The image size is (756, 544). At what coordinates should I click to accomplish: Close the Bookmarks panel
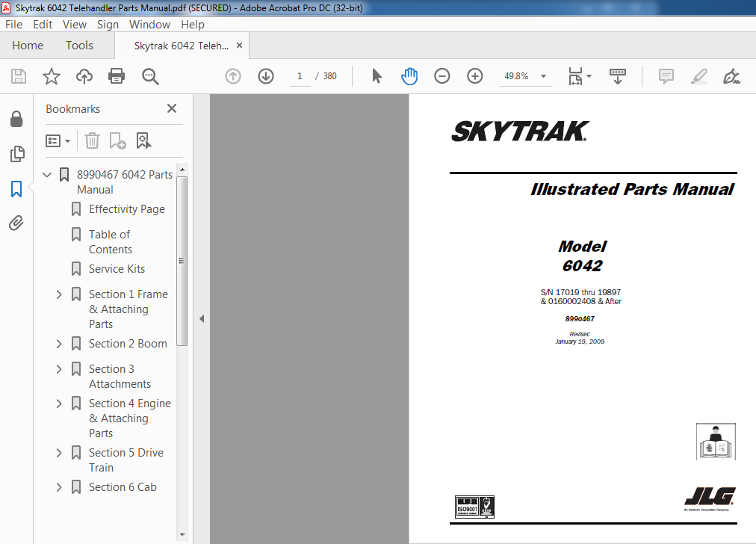172,108
